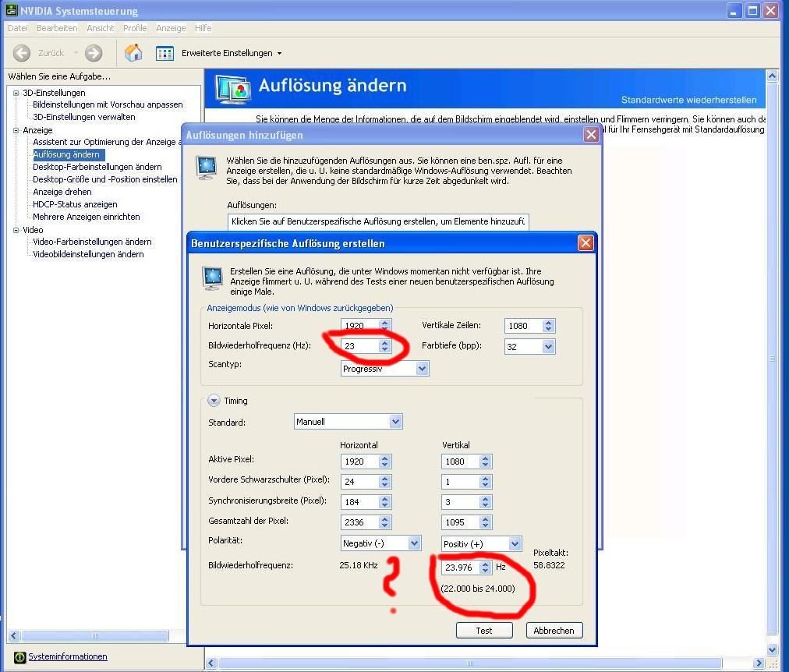Viewport: 789px width, 672px height.
Task: Click the Abbrechen button
Action: click(x=554, y=630)
